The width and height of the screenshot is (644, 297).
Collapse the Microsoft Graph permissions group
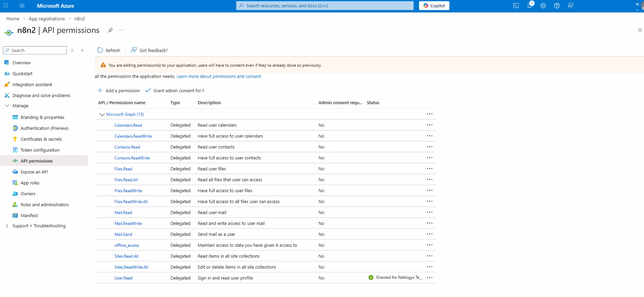click(x=102, y=115)
